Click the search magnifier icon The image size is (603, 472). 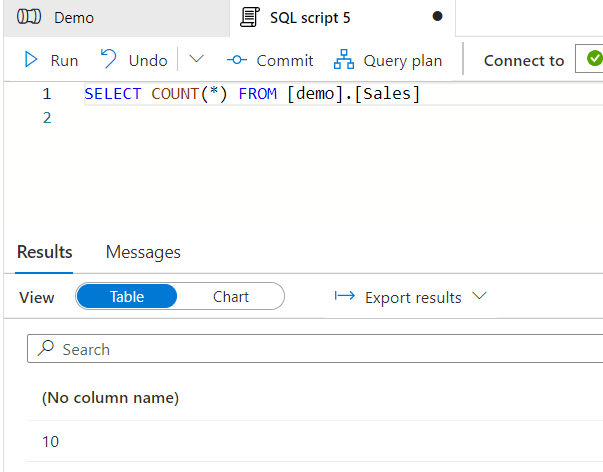pyautogui.click(x=45, y=349)
